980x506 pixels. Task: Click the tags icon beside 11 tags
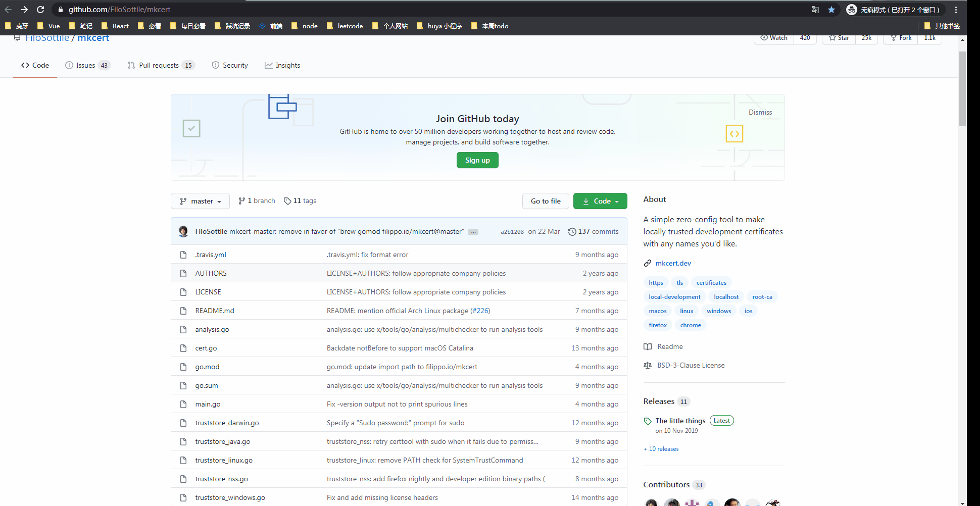click(x=287, y=200)
